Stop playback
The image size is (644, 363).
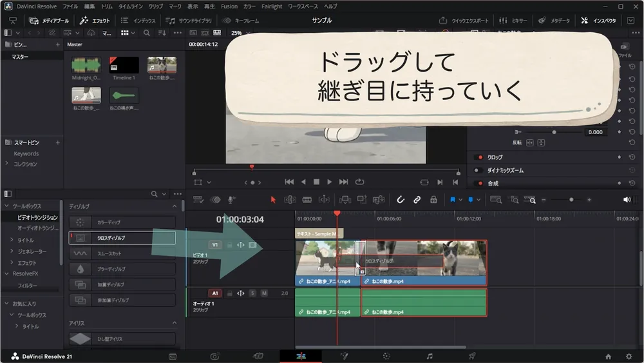[x=316, y=182]
